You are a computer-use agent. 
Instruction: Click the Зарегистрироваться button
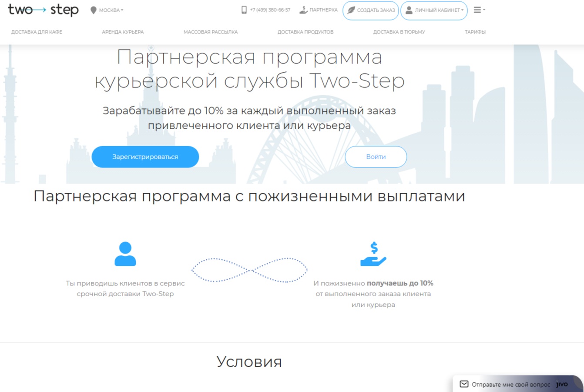point(145,157)
